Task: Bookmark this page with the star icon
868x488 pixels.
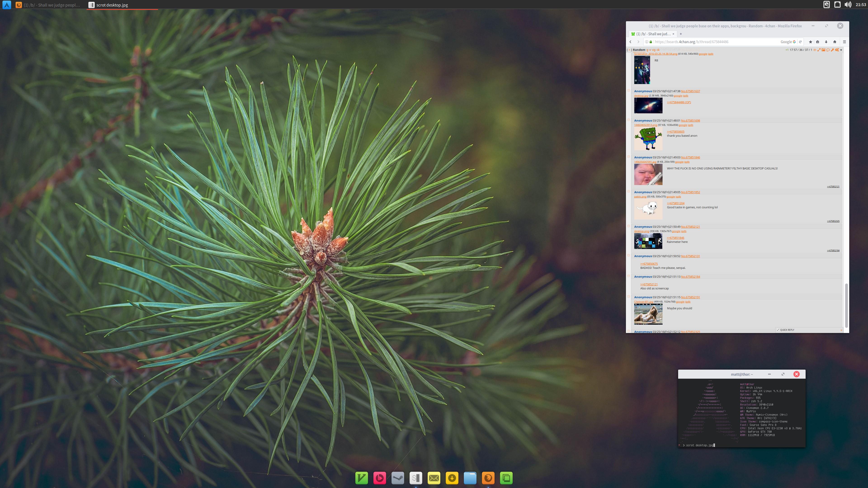Action: click(811, 42)
